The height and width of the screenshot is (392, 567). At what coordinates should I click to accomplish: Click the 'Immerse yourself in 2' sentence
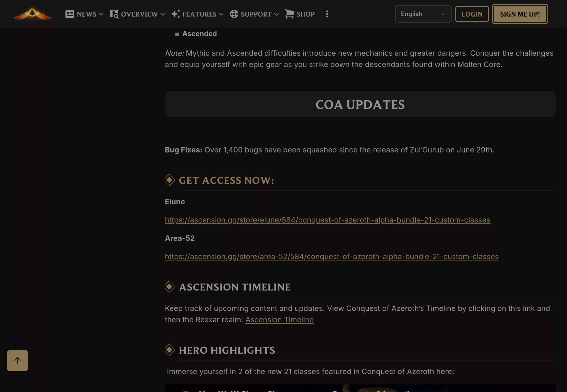(x=310, y=371)
